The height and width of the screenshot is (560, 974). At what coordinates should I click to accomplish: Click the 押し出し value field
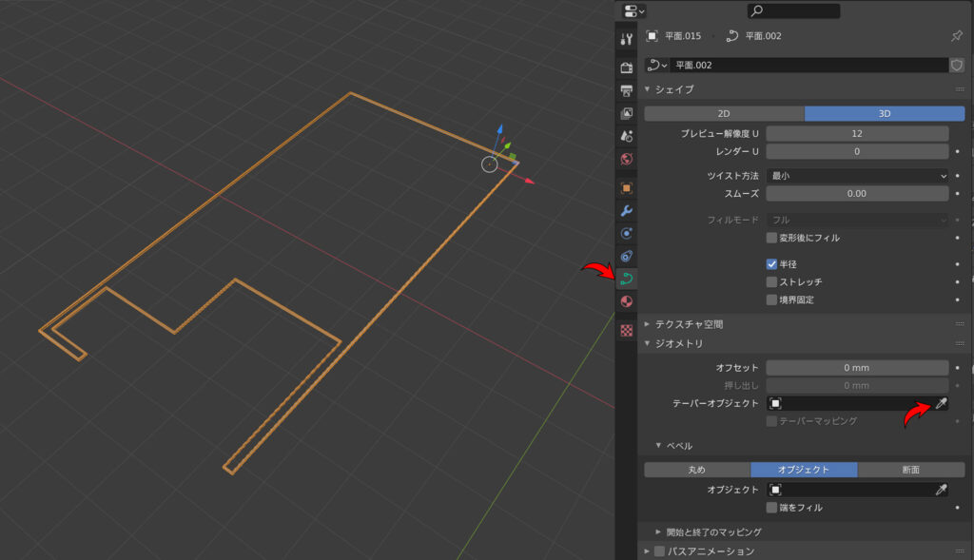click(857, 386)
